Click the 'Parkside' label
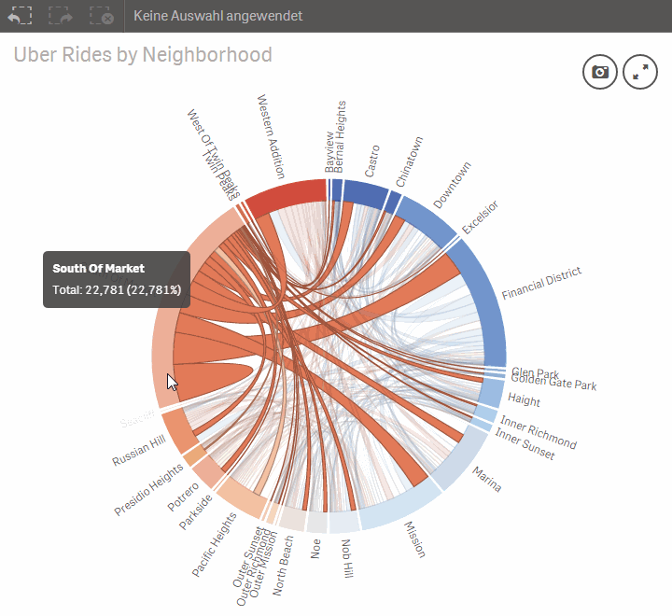 pos(195,511)
